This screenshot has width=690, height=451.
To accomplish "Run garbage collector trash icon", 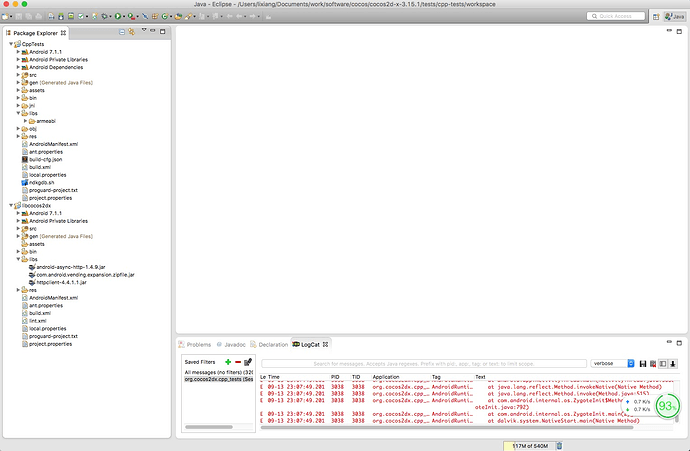I will (x=559, y=446).
